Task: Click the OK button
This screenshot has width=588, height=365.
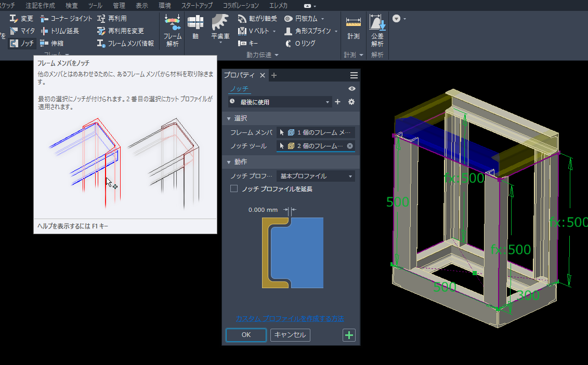Action: coord(246,335)
